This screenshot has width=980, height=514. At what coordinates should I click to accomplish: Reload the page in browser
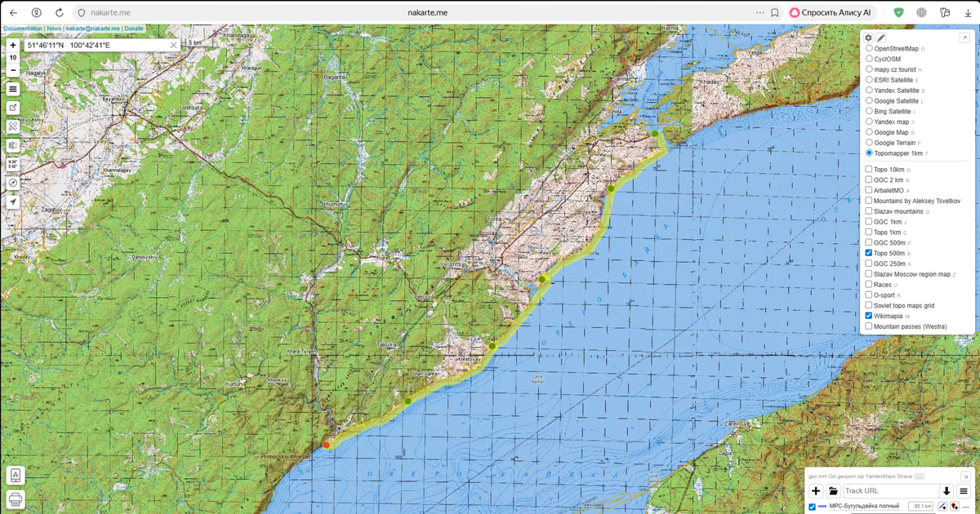59,13
